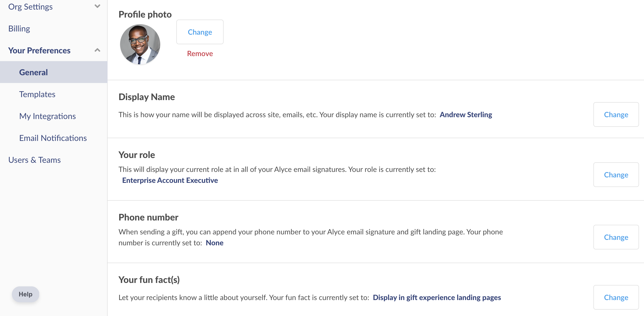Open Org Settings in sidebar
Image resolution: width=644 pixels, height=316 pixels.
[x=30, y=7]
